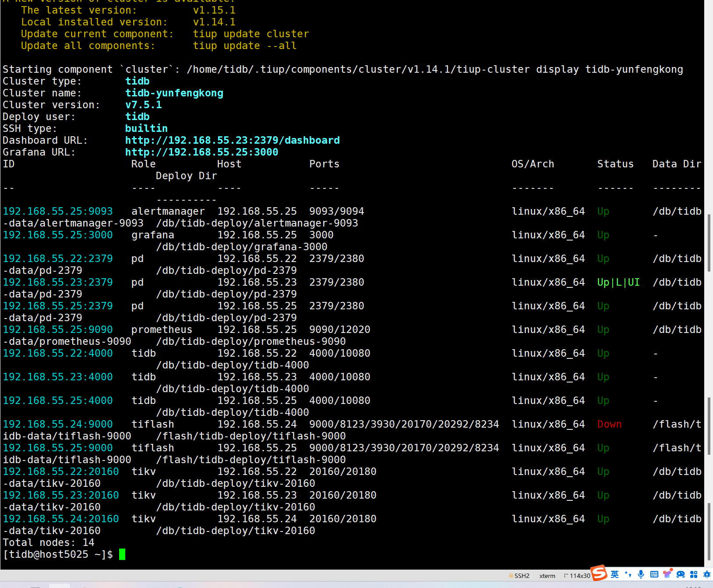Screen dimensions: 713x588
Task: Click the SSH2 lock status indicator
Action: 519,576
